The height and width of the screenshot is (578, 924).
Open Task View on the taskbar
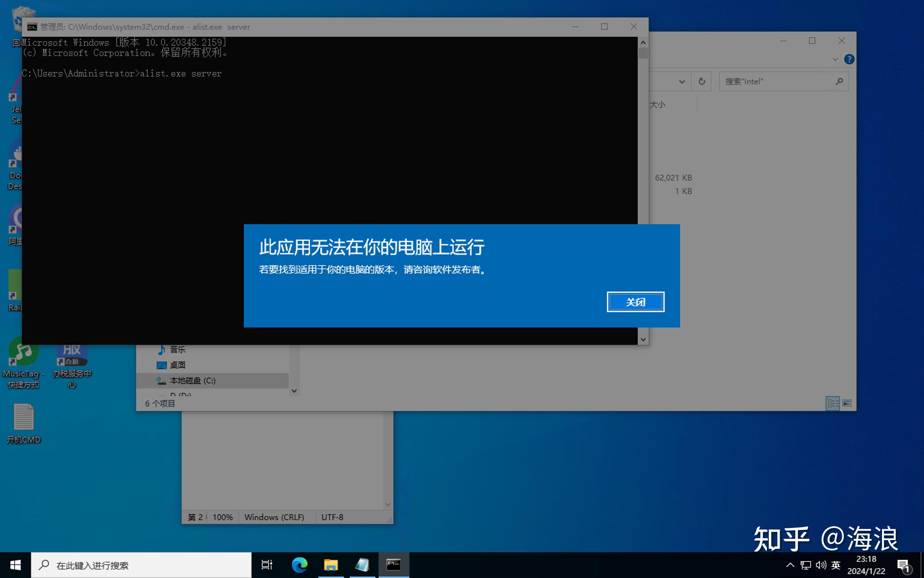[267, 565]
